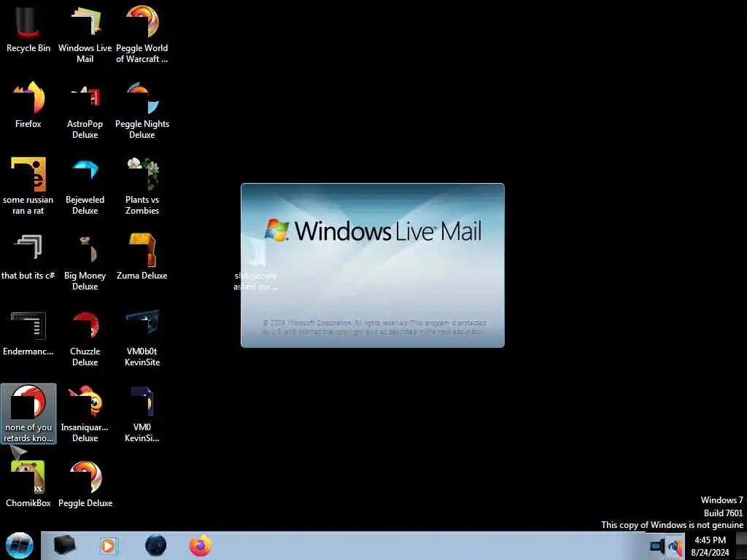
Task: Select the AstroPop Deluxe icon
Action: pos(85,111)
